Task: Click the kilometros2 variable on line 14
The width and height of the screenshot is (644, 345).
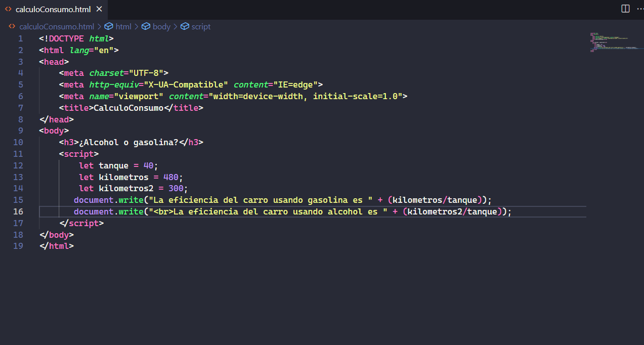Action: [x=126, y=189]
